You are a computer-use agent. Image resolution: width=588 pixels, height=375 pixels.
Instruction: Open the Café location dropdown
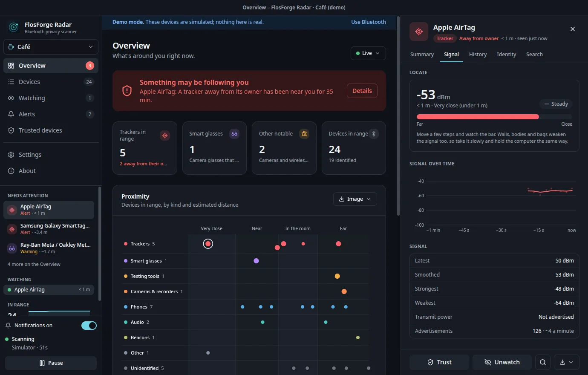(x=51, y=47)
